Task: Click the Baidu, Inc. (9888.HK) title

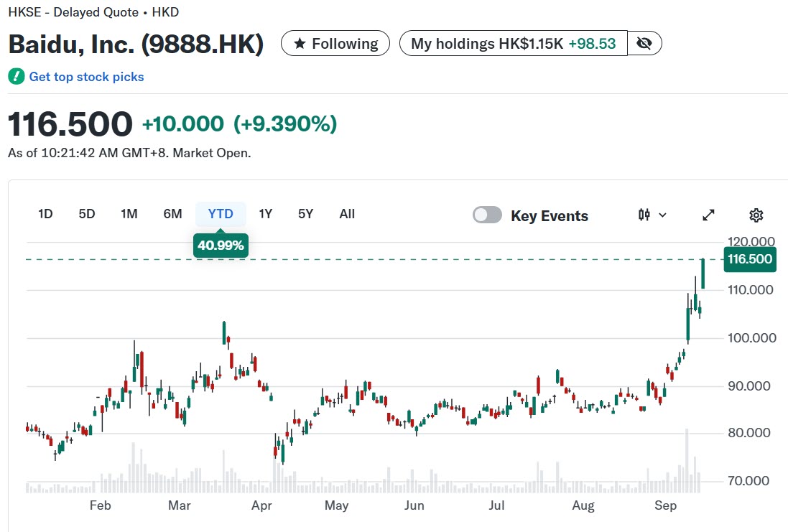Action: click(136, 45)
